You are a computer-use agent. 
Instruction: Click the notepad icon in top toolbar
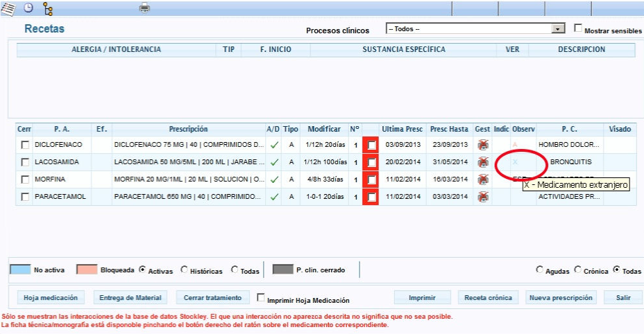click(8, 8)
